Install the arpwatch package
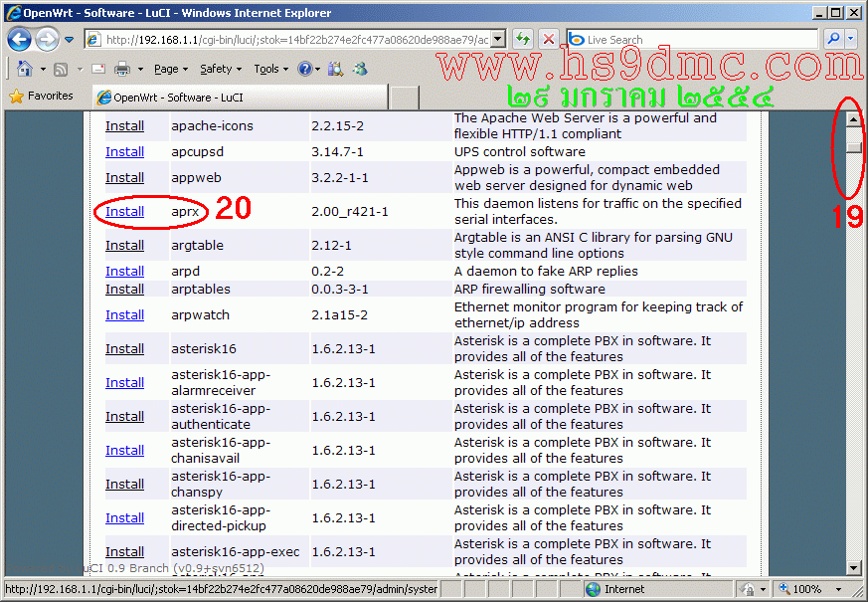Screen dimensions: 868x602 [x=124, y=315]
